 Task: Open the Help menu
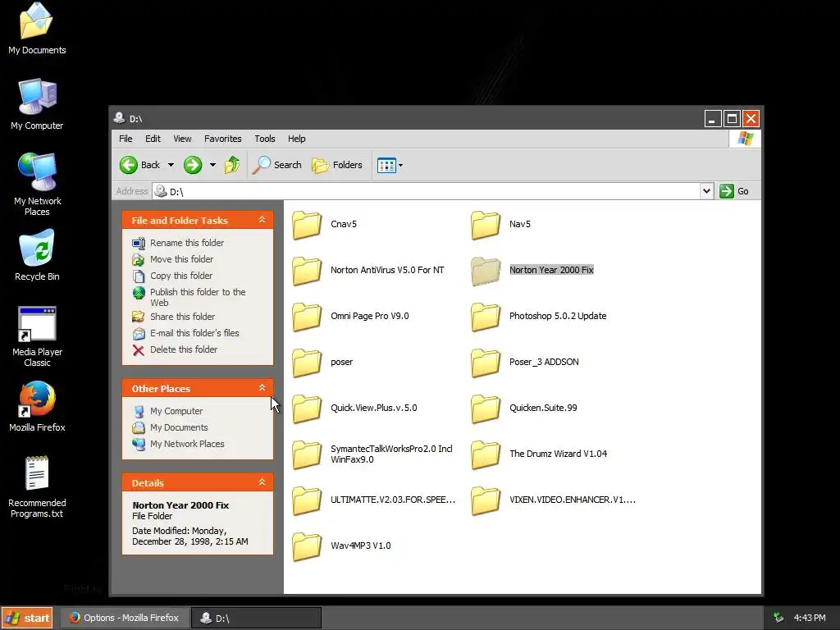click(296, 139)
